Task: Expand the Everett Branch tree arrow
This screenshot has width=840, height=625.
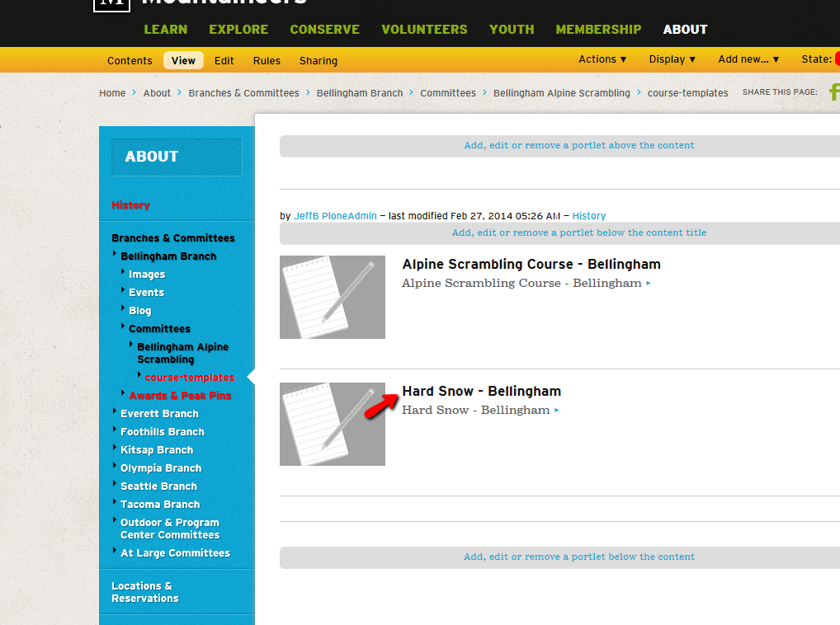Action: (x=114, y=413)
